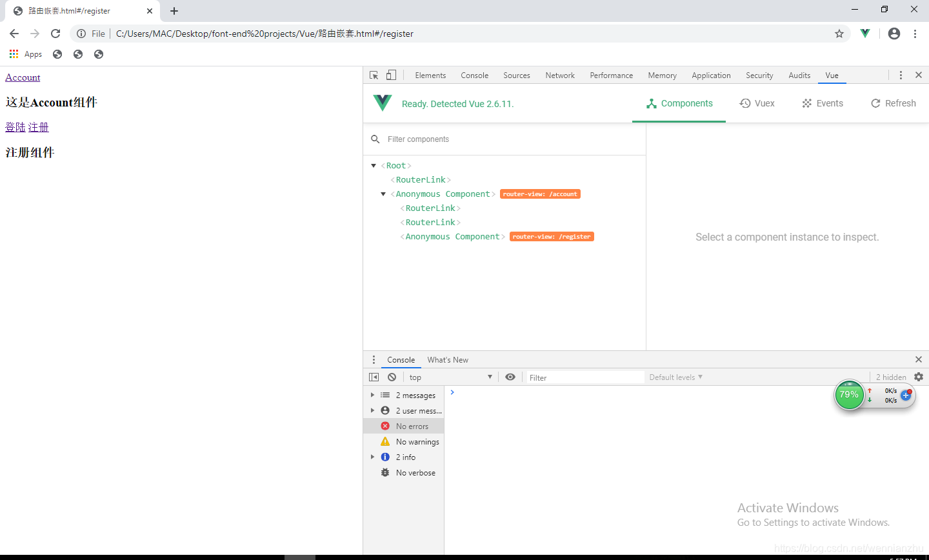Viewport: 929px width, 560px height.
Task: Bookmark this page with the star icon
Action: click(839, 34)
